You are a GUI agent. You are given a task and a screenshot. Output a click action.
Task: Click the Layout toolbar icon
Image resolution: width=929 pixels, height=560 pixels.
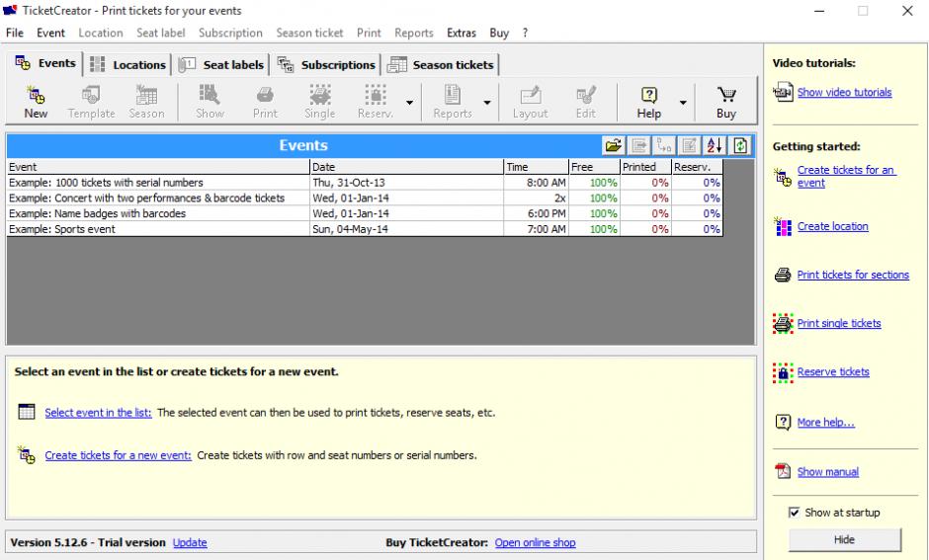click(531, 95)
